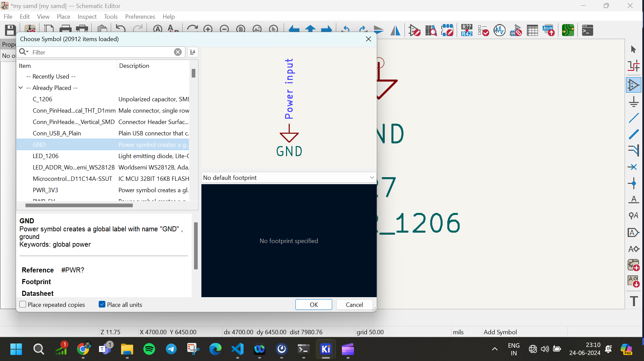644x361 pixels.
Task: Select Add Bus tool
Action: [634, 134]
